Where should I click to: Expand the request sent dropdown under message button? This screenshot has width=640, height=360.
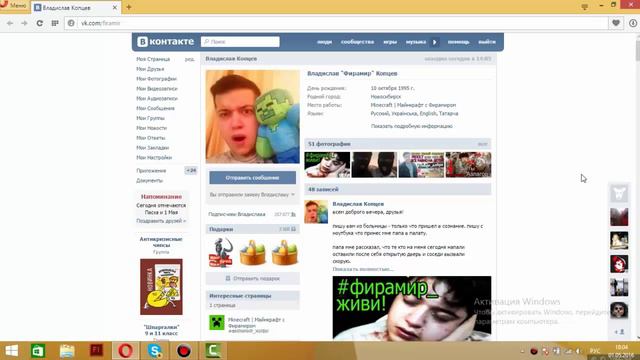pyautogui.click(x=252, y=195)
